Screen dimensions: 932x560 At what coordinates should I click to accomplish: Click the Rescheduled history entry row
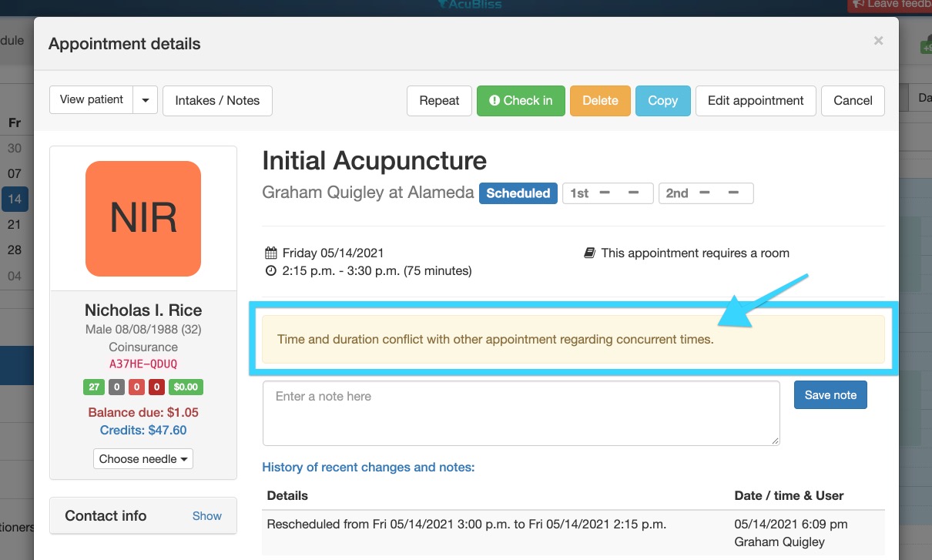pyautogui.click(x=573, y=533)
